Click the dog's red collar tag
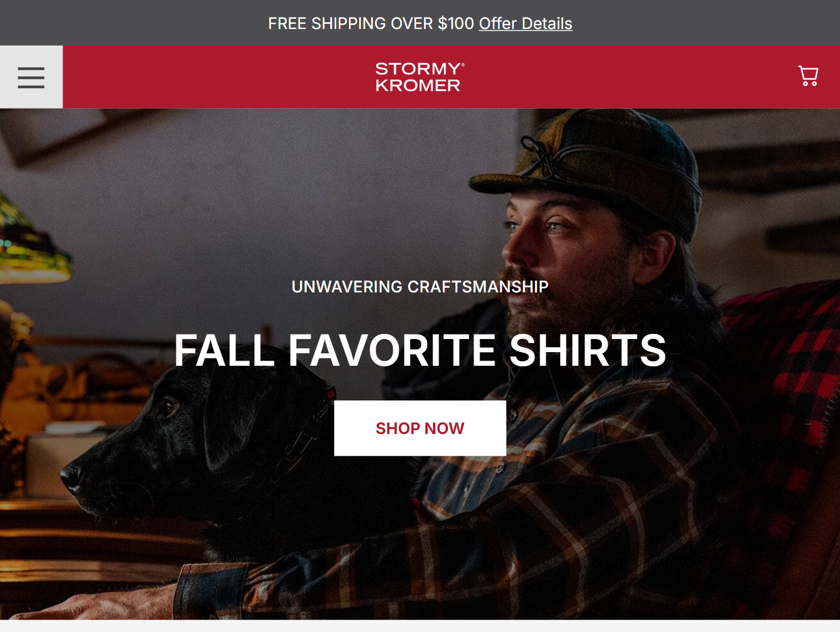840x632 pixels. click(x=330, y=394)
